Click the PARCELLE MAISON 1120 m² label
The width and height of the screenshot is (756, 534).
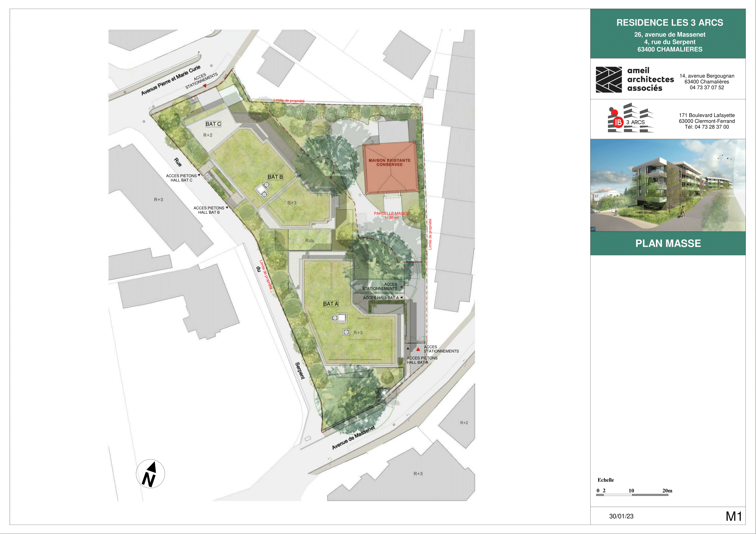[392, 216]
